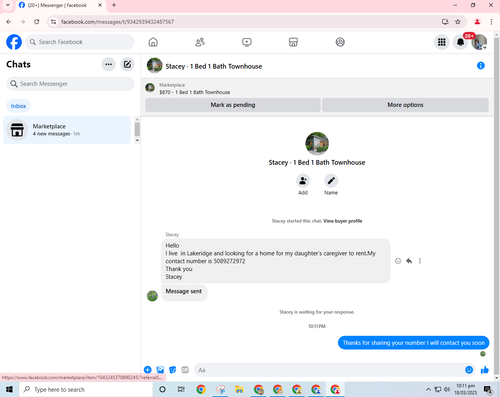
Task: Choose a GIF icon in composer
Action: click(185, 370)
